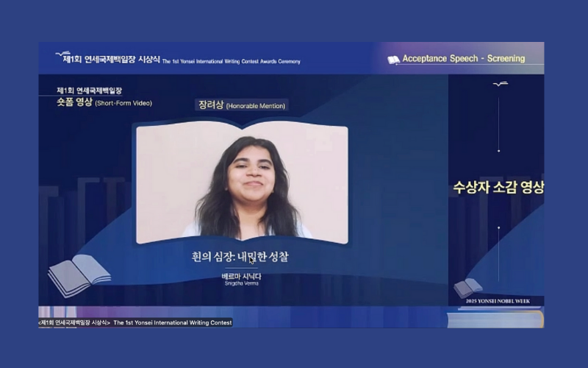Click the bottom caption "The 1st Yonsei International Writing Contest"
The height and width of the screenshot is (368, 588).
point(173,322)
